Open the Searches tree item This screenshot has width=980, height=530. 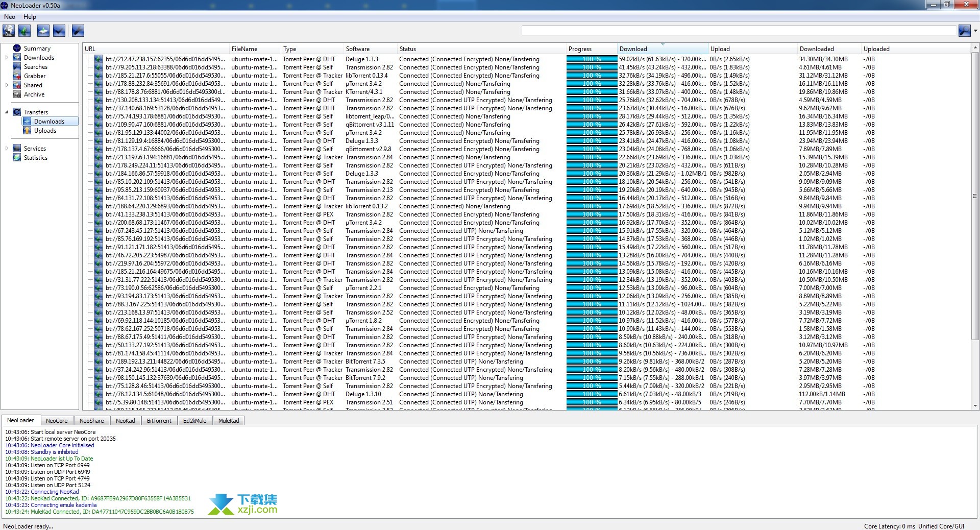36,67
